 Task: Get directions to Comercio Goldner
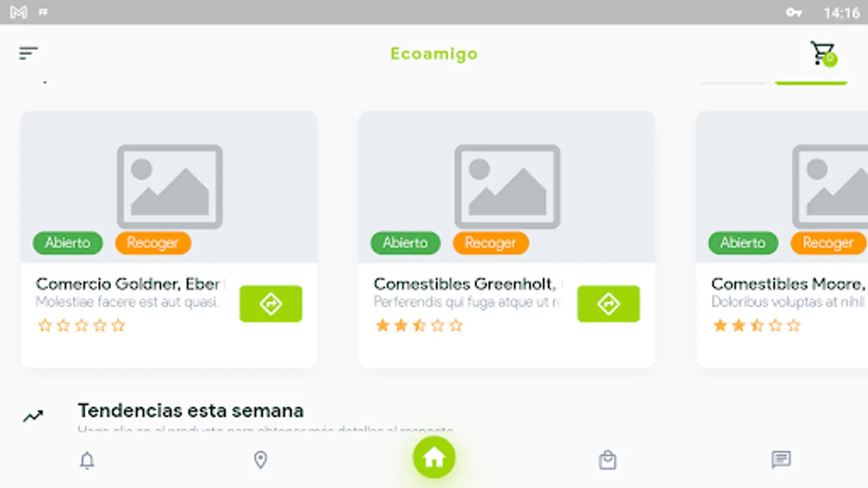(271, 304)
